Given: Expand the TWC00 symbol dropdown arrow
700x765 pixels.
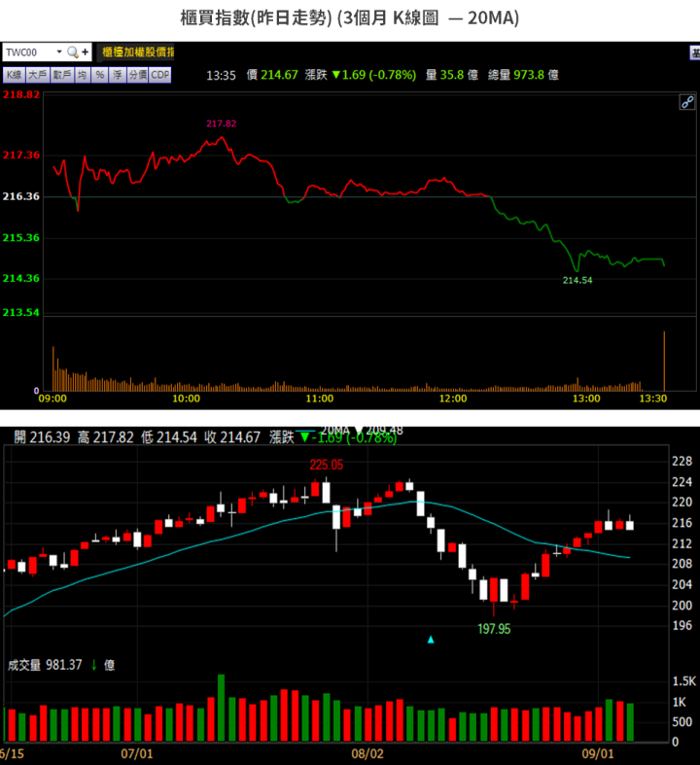Looking at the screenshot, I should click(59, 52).
